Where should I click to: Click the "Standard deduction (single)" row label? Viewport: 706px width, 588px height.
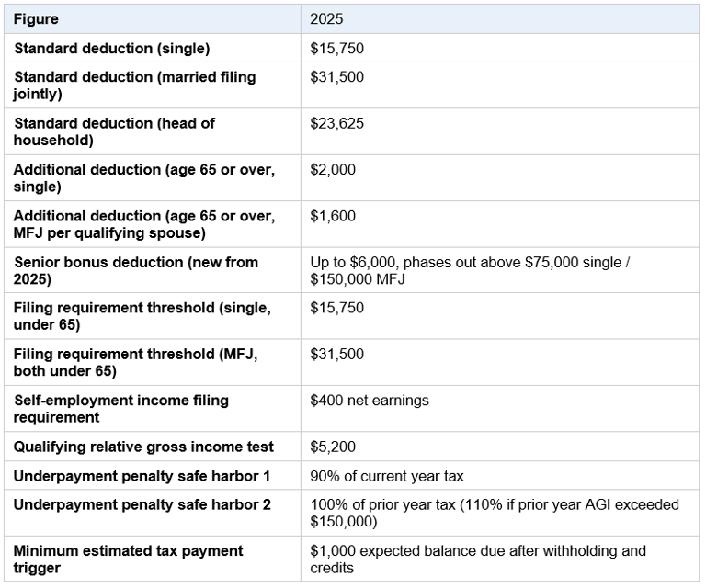111,49
